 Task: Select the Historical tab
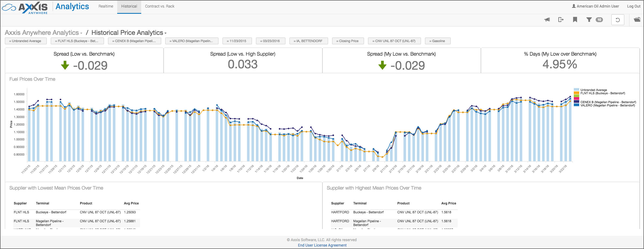(129, 6)
